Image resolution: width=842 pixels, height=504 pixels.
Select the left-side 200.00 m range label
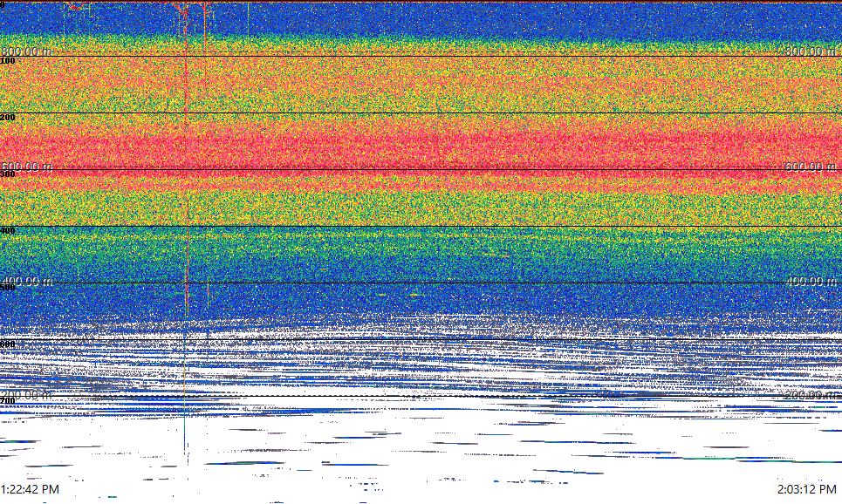[26, 394]
